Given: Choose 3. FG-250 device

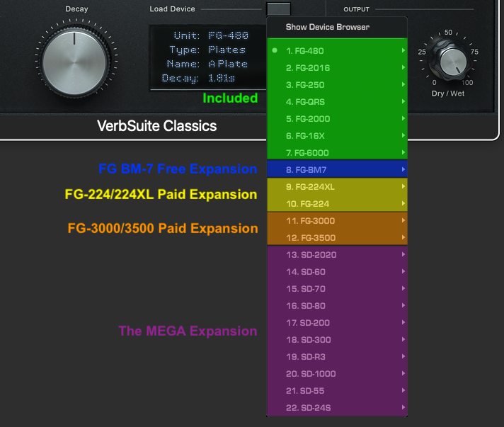Looking at the screenshot, I should click(337, 85).
